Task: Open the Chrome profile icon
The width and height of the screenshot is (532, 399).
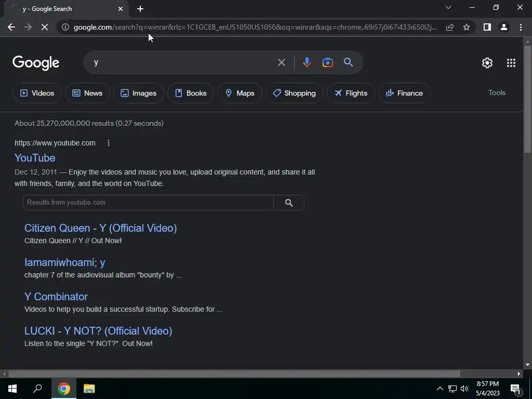Action: coord(504,27)
